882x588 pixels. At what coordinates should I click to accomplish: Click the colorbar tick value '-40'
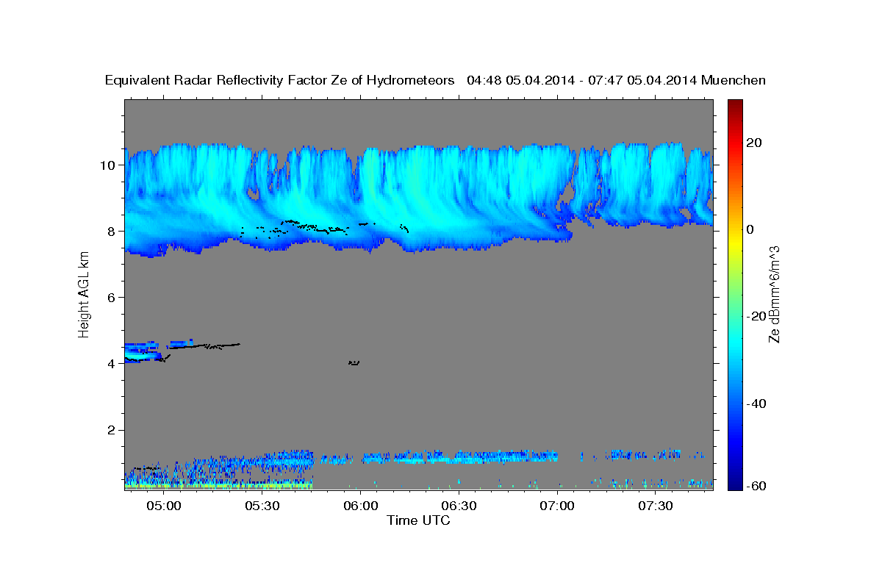[x=757, y=404]
